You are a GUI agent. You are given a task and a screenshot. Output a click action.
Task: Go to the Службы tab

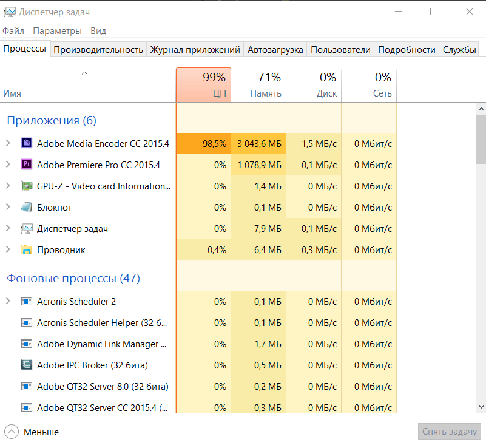[459, 50]
